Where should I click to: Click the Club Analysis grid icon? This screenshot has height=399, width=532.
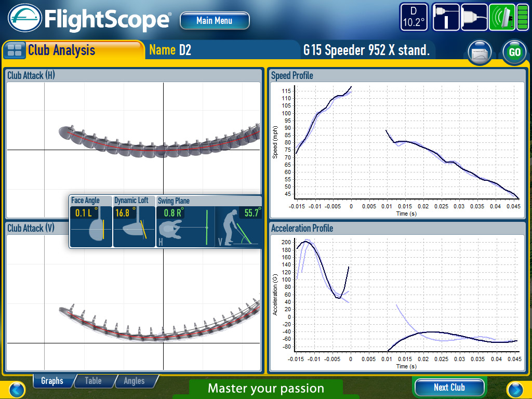16,50
